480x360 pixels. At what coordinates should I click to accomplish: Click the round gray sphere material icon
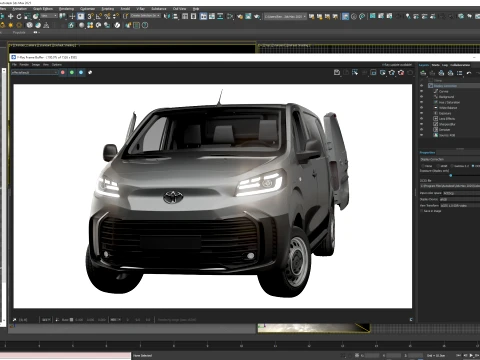[x=81, y=25]
